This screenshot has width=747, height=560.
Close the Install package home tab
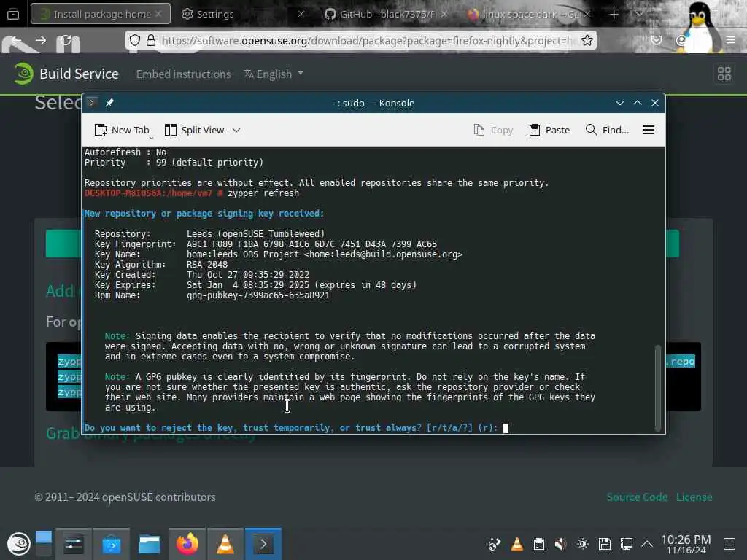click(158, 14)
